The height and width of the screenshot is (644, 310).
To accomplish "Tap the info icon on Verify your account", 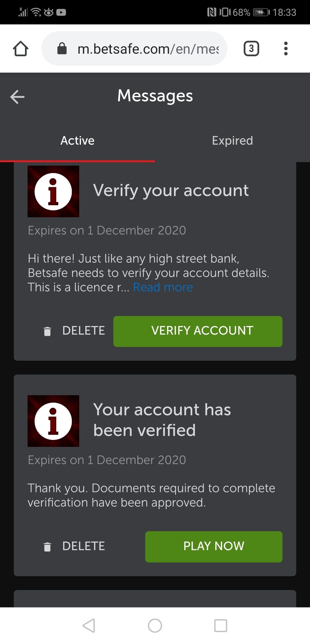I will [x=53, y=191].
